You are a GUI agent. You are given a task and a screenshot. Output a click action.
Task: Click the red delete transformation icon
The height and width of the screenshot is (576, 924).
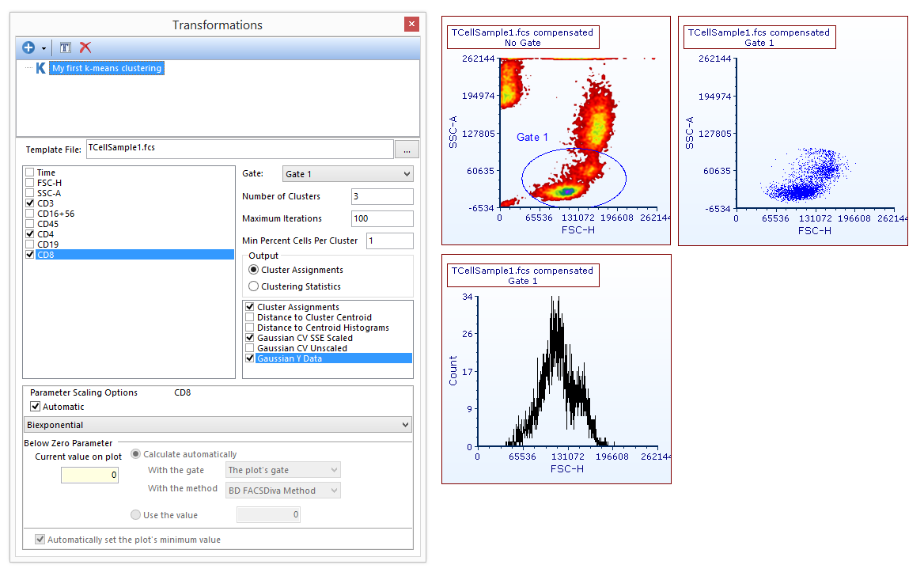coord(85,48)
